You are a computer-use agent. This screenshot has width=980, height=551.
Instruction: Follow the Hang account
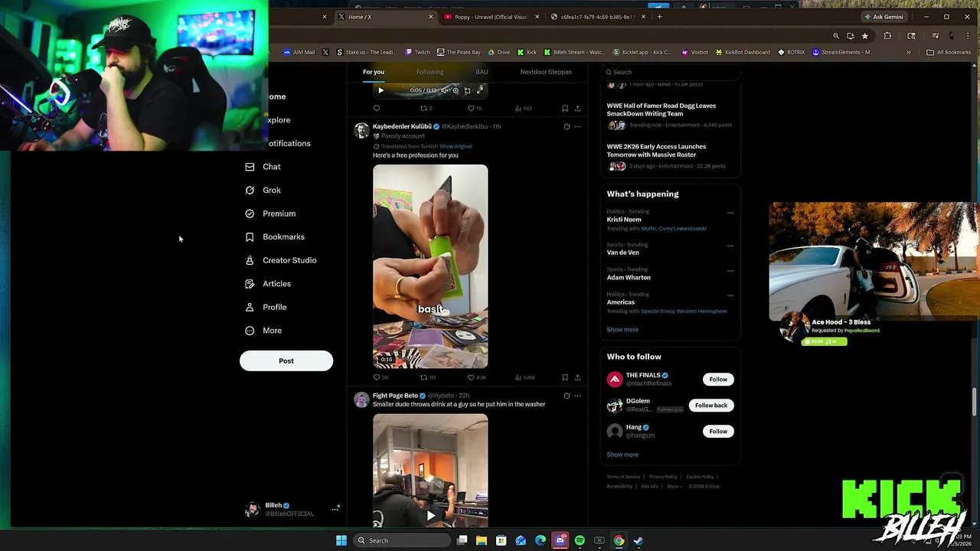[x=718, y=432]
